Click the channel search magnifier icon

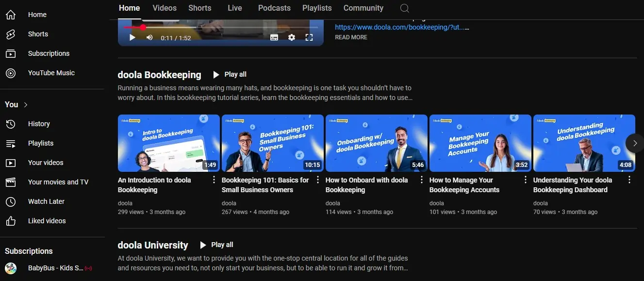click(x=404, y=8)
